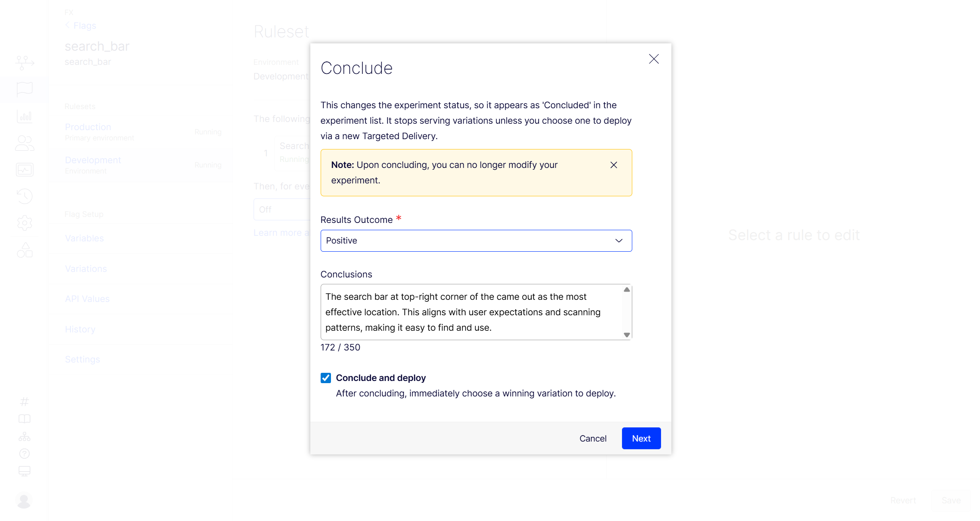
Task: Toggle the Conclude and deploy checkbox
Action: tap(326, 378)
